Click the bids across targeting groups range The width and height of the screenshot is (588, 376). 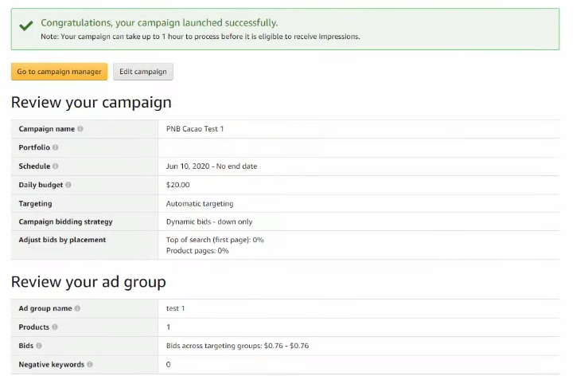tap(237, 346)
